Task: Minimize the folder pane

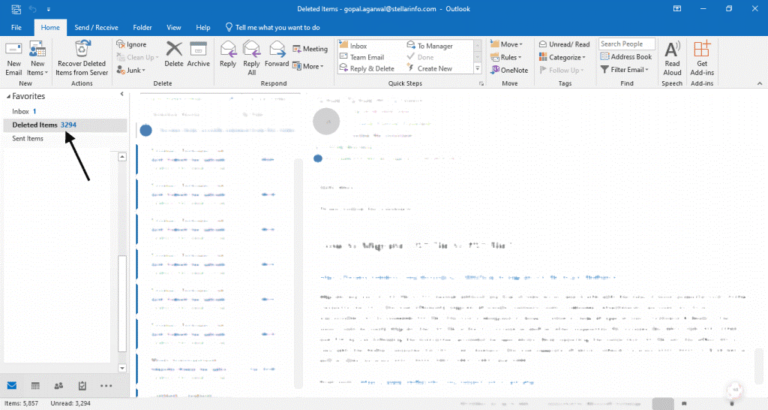Action: [x=121, y=94]
